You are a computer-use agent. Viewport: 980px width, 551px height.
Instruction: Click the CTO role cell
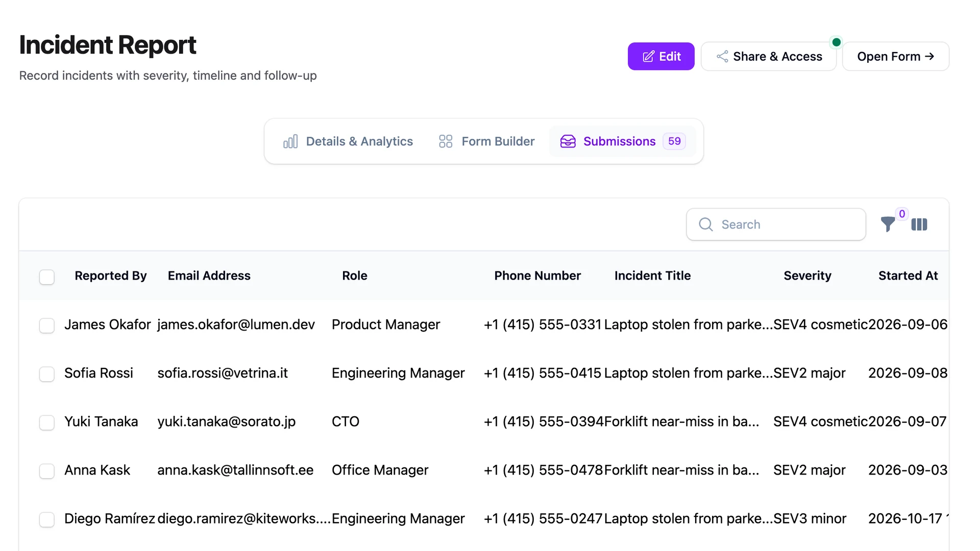346,421
